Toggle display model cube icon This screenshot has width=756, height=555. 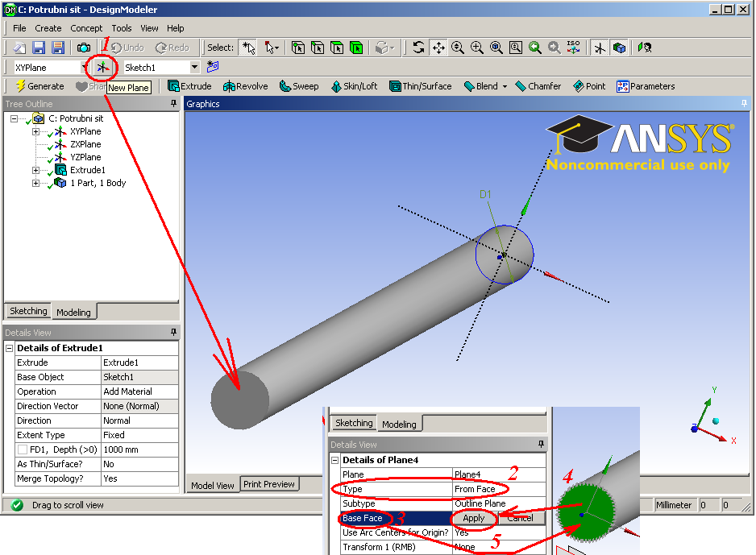point(620,48)
